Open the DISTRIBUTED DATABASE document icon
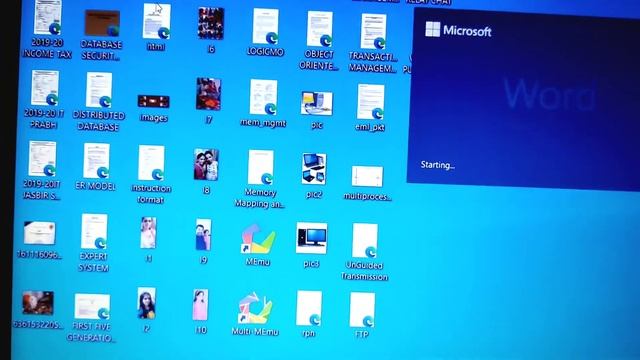640x360 pixels. coord(99,90)
